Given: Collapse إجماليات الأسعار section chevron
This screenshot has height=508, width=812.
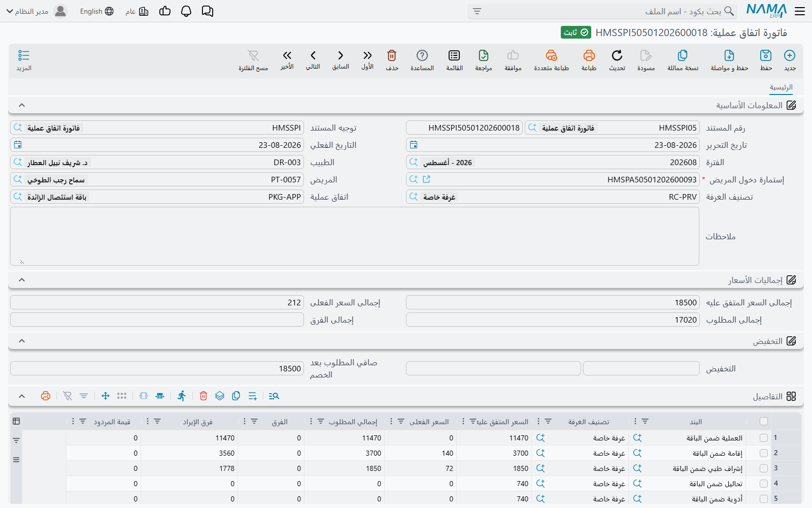Looking at the screenshot, I should click(x=22, y=280).
